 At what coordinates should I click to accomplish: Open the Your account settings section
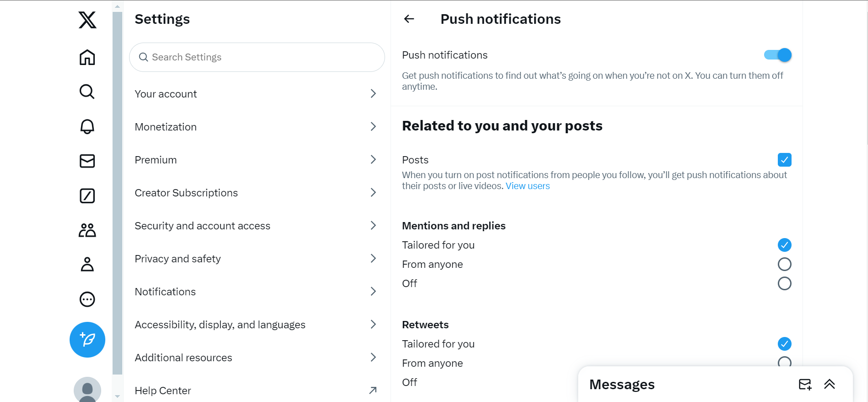255,94
